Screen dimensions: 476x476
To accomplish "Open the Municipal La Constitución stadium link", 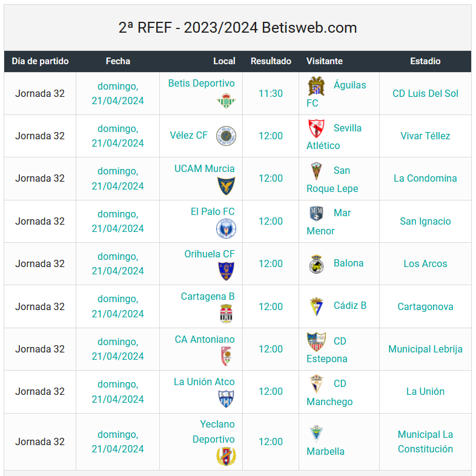I will [425, 441].
